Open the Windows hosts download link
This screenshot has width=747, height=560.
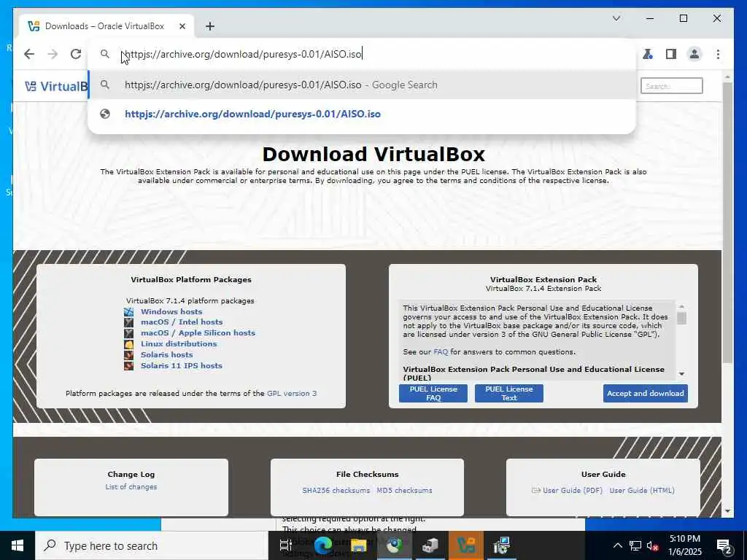171,311
